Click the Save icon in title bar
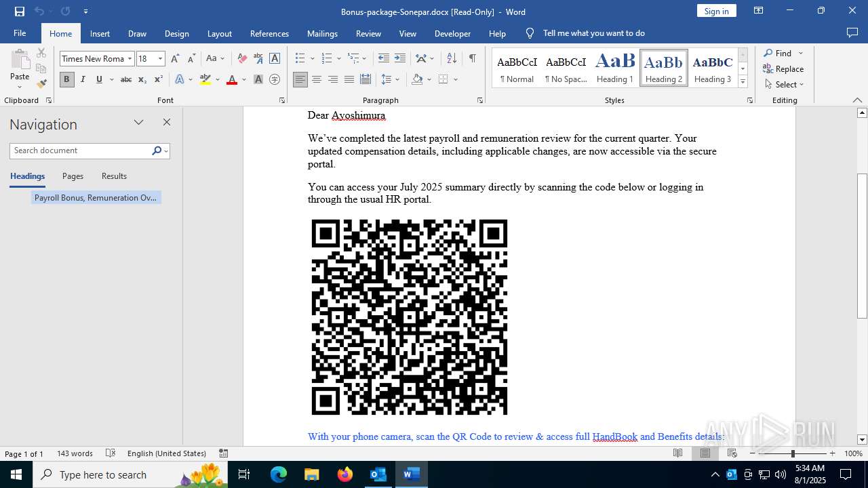This screenshot has width=868, height=488. click(x=20, y=12)
